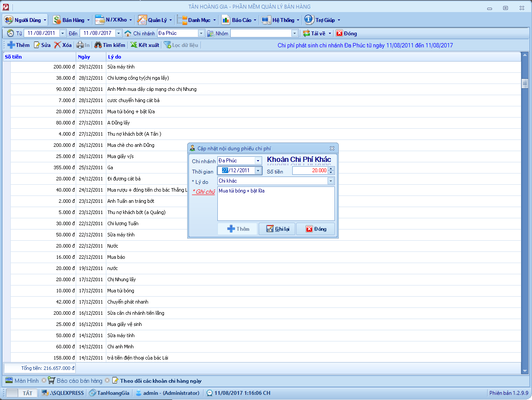
Task: Click the Ghi lại save button
Action: [277, 229]
